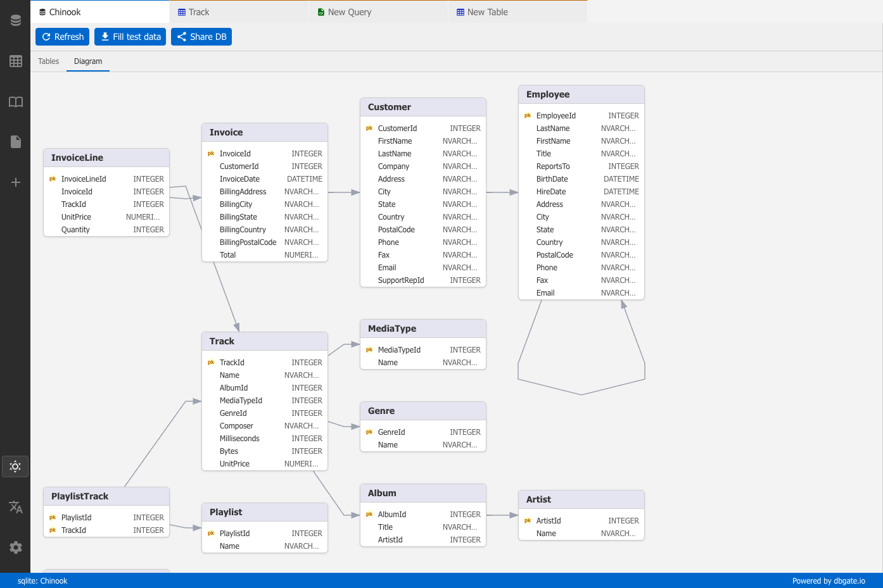Click the pk icon next to EmployeeId
The width and height of the screenshot is (883, 588).
(528, 116)
